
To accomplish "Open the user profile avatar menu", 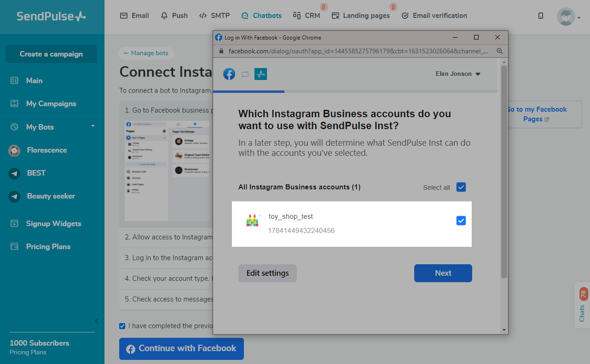I will coord(566,17).
